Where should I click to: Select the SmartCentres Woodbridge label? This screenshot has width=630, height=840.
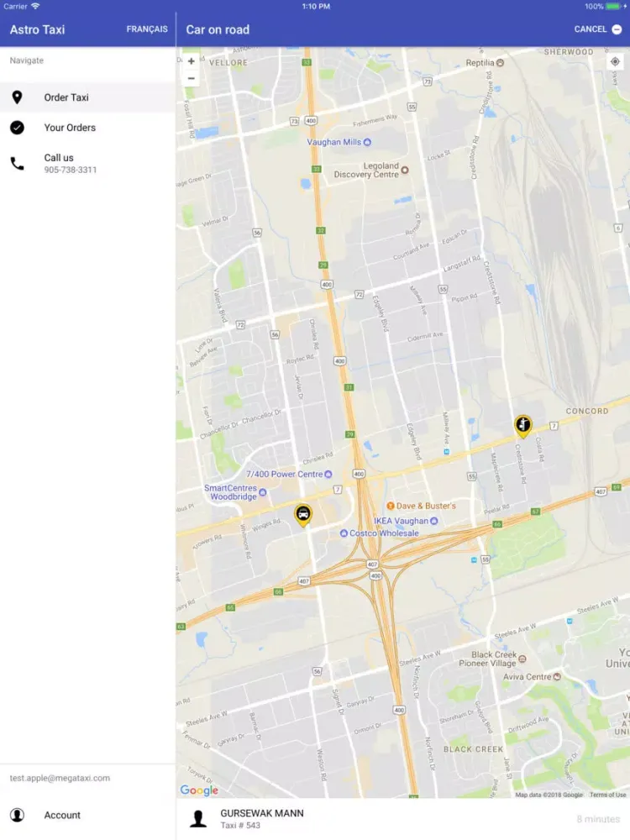tap(234, 491)
